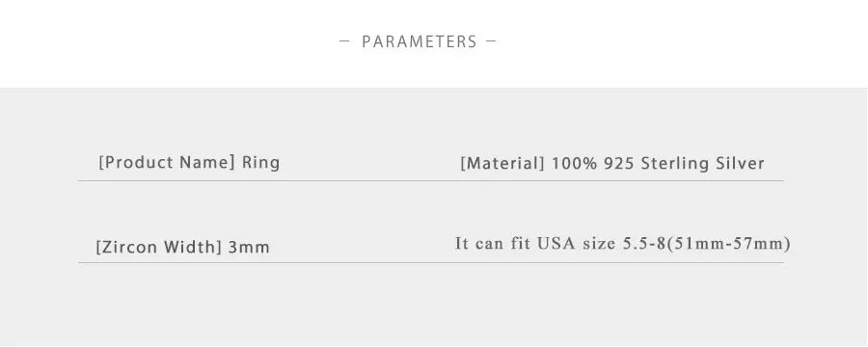Click the word USA in size line
The image size is (868, 347).
[x=556, y=244]
